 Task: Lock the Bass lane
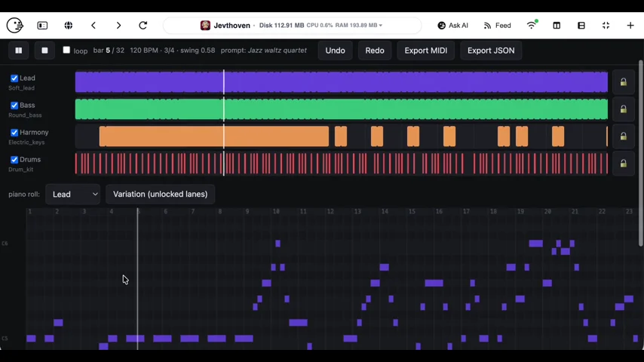click(623, 109)
